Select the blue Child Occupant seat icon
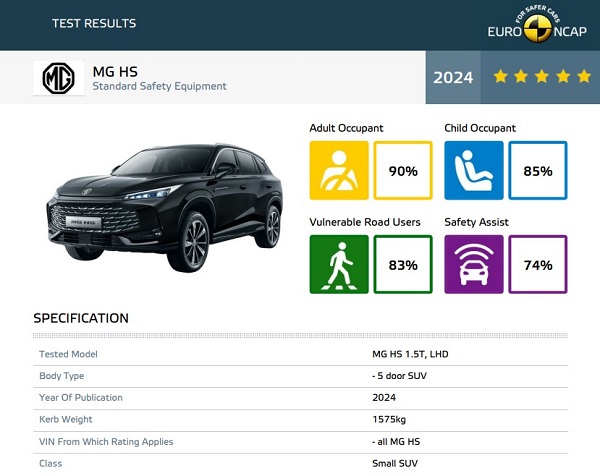Image resolution: width=600 pixels, height=476 pixels. tap(474, 171)
